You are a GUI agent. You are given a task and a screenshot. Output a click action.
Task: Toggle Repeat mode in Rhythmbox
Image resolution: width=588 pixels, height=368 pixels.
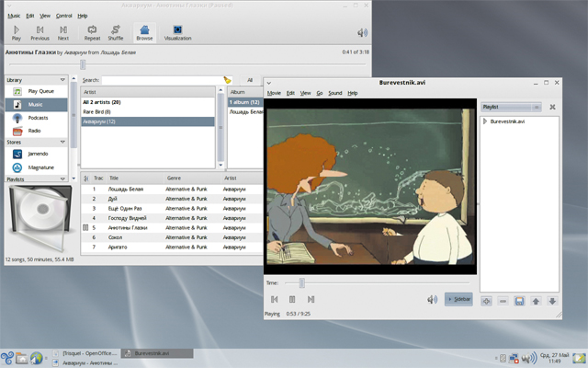point(92,33)
